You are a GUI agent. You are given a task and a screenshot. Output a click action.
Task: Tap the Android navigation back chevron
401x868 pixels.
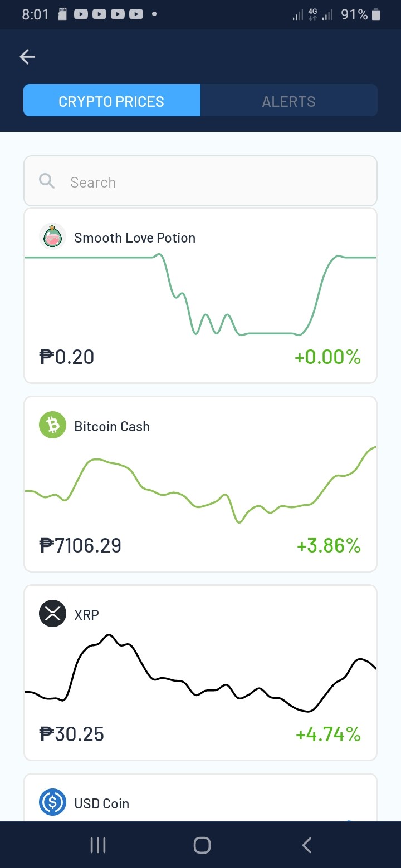(306, 845)
